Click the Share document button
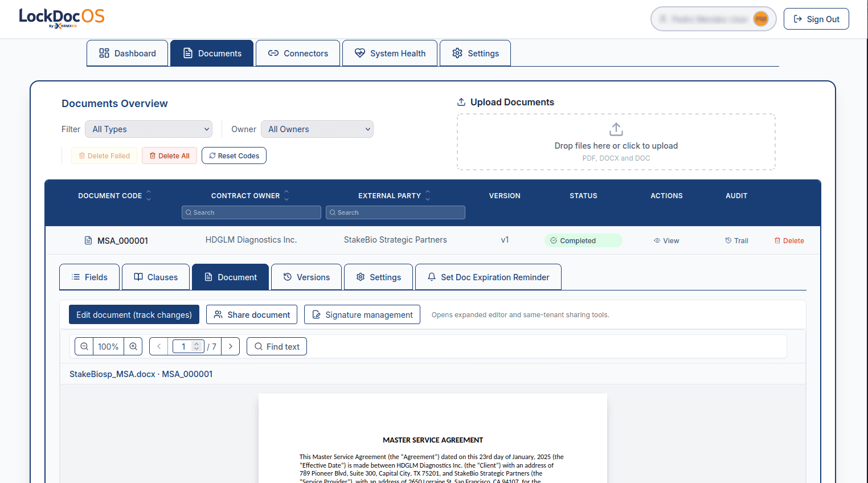This screenshot has width=868, height=483. pos(252,314)
